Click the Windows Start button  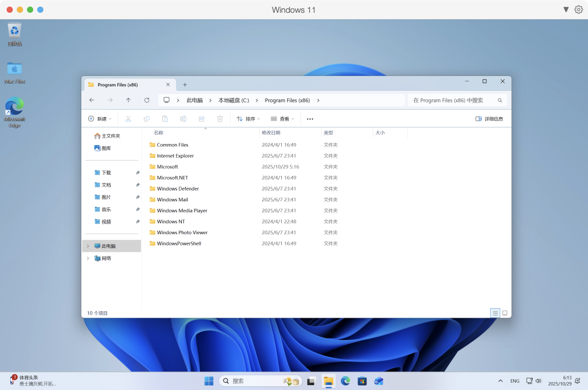pos(209,381)
